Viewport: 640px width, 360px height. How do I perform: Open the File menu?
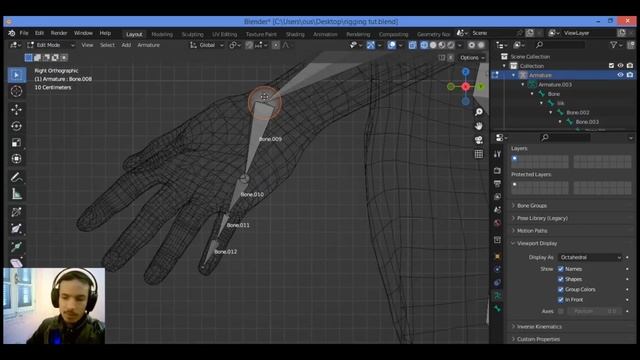click(x=24, y=33)
